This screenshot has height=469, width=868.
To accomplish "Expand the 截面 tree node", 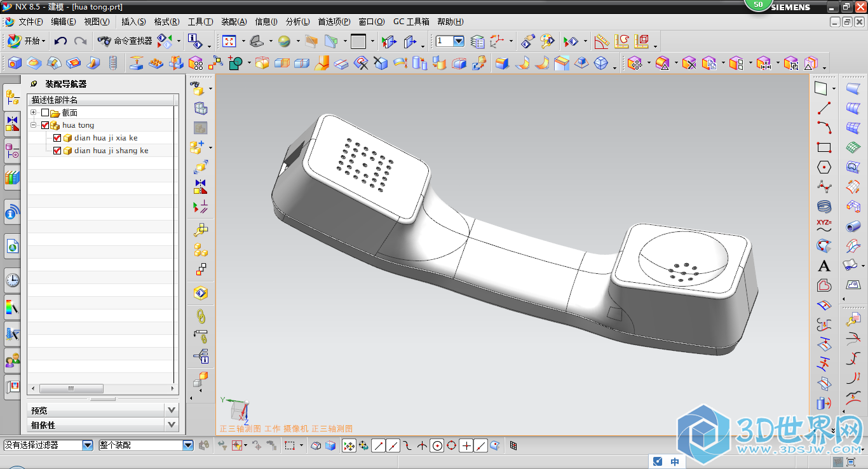I will 33,112.
